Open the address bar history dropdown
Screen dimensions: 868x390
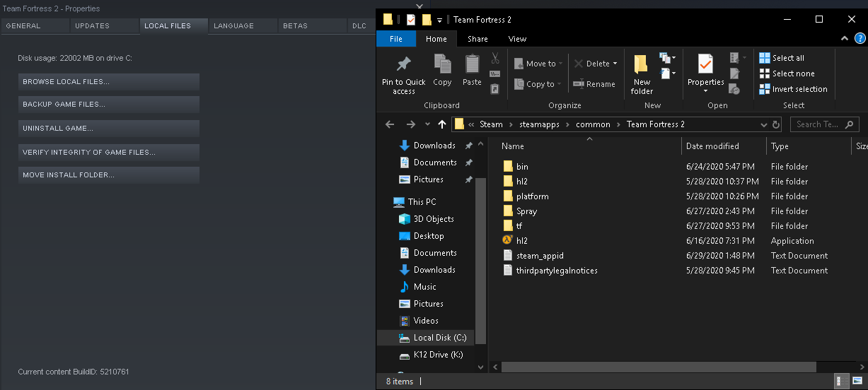(x=763, y=124)
